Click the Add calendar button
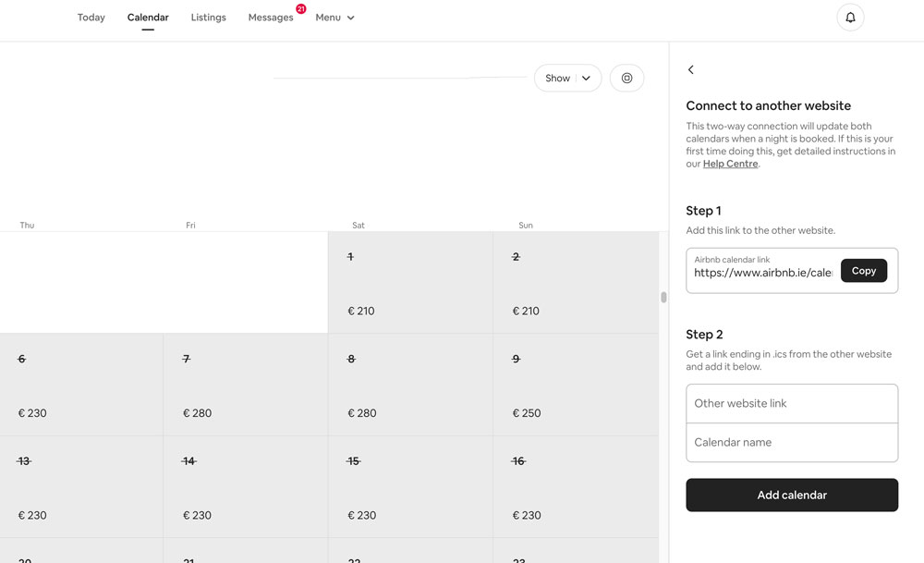 pos(791,495)
